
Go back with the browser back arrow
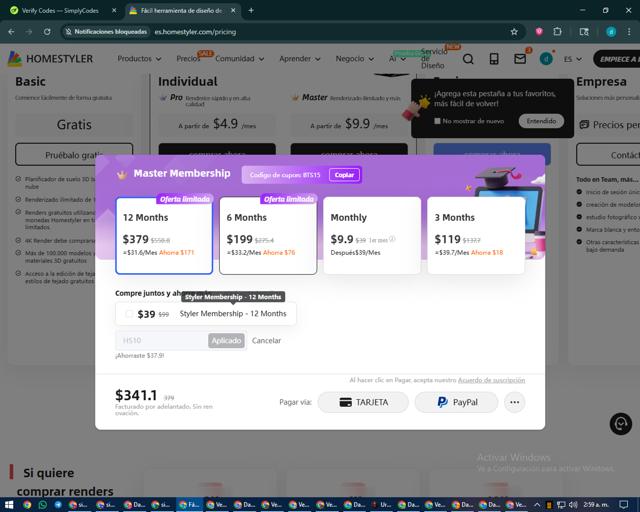[x=11, y=32]
